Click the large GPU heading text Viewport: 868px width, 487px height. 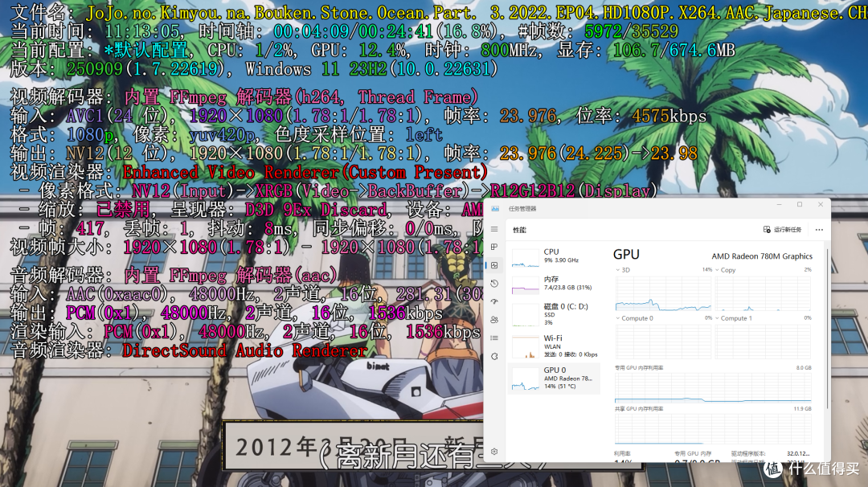tap(626, 255)
